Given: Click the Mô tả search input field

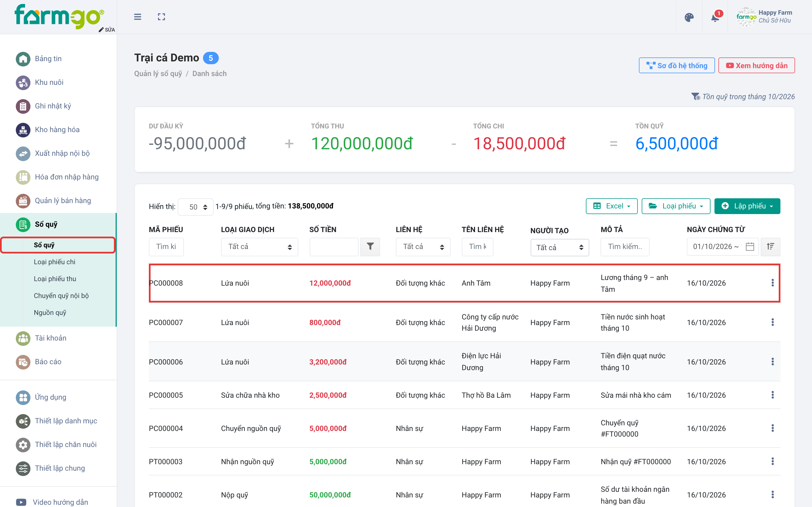Looking at the screenshot, I should coord(625,247).
